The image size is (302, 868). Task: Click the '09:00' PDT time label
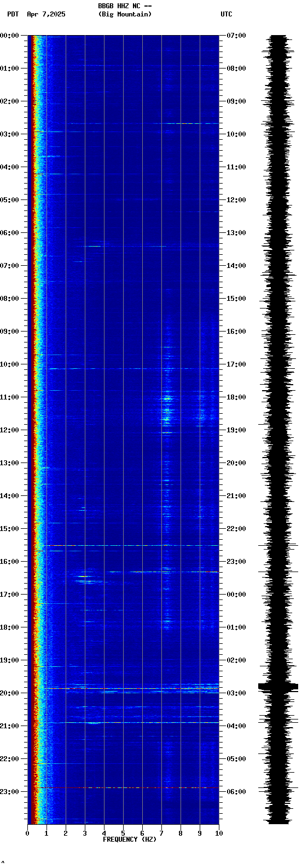click(9, 332)
